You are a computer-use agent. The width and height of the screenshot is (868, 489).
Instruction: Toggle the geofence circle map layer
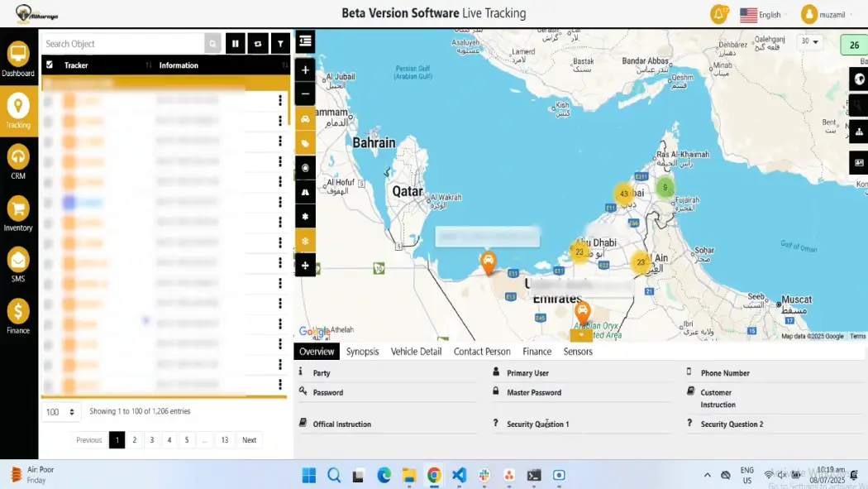[305, 168]
